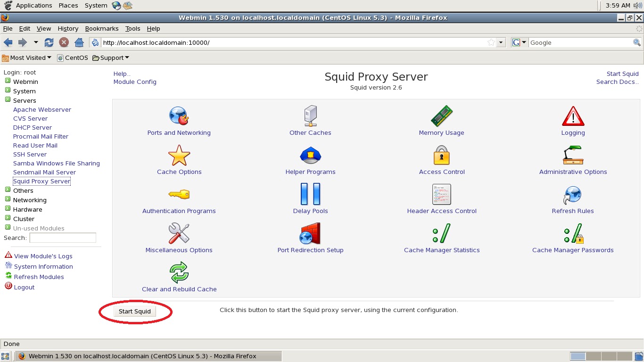The image size is (644, 362).
Task: Open View Module's Logs link
Action: point(43,256)
